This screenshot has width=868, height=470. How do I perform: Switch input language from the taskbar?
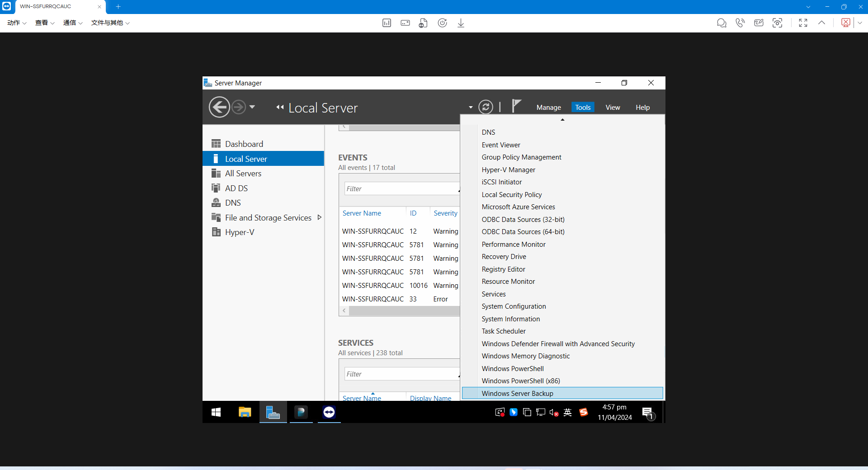(568, 412)
